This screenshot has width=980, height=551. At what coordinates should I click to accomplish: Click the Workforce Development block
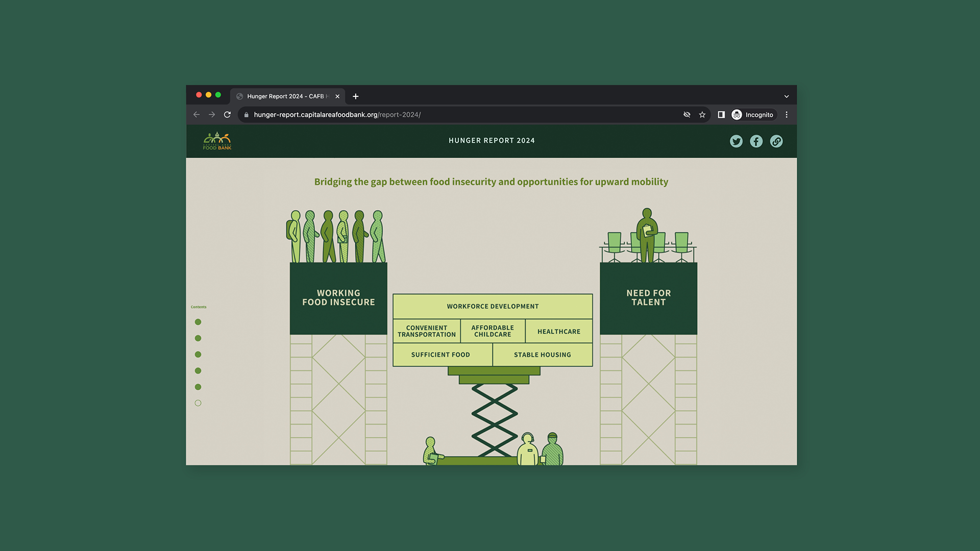[x=493, y=306]
